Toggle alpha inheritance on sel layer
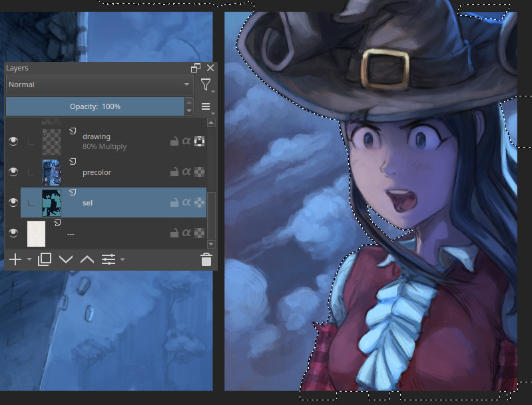The height and width of the screenshot is (405, 532). [186, 202]
